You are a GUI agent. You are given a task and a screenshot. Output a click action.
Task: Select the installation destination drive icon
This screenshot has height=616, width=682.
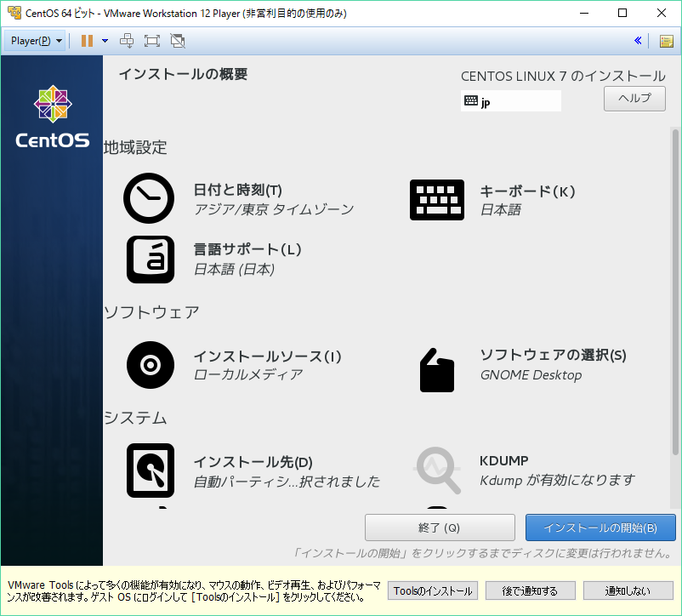[x=151, y=471]
